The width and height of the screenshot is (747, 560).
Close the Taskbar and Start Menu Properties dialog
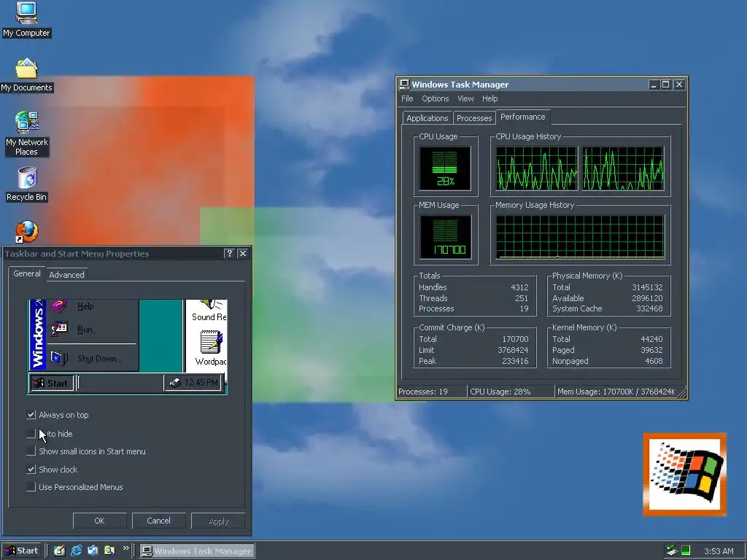tap(243, 253)
